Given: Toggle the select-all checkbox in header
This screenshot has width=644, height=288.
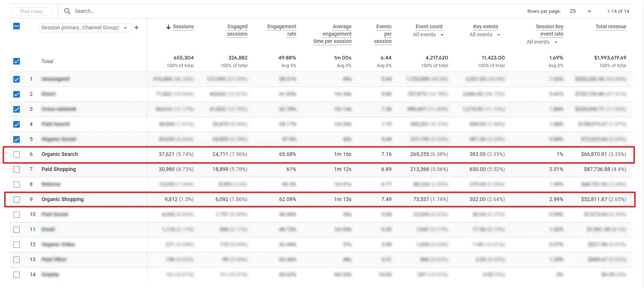Looking at the screenshot, I should click(17, 26).
